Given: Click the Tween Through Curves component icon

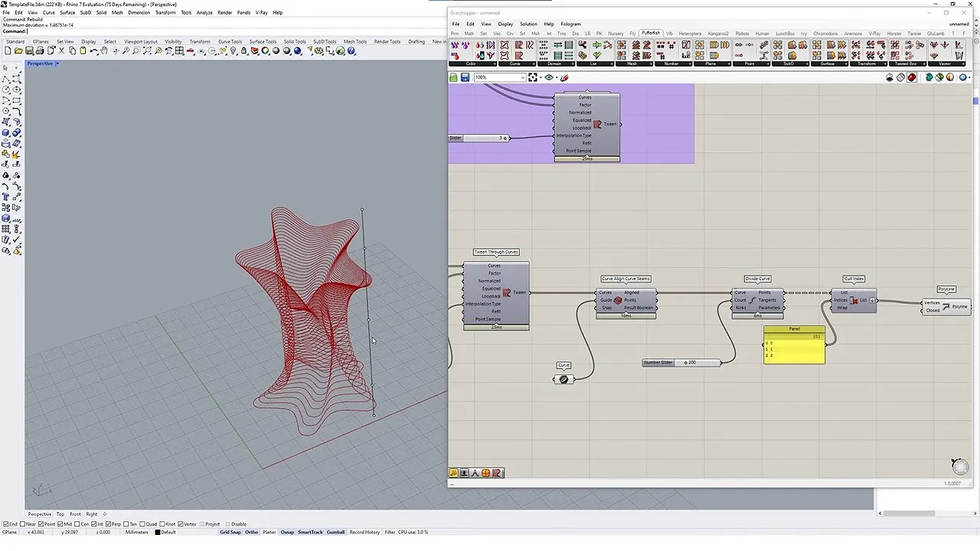Looking at the screenshot, I should click(x=506, y=292).
